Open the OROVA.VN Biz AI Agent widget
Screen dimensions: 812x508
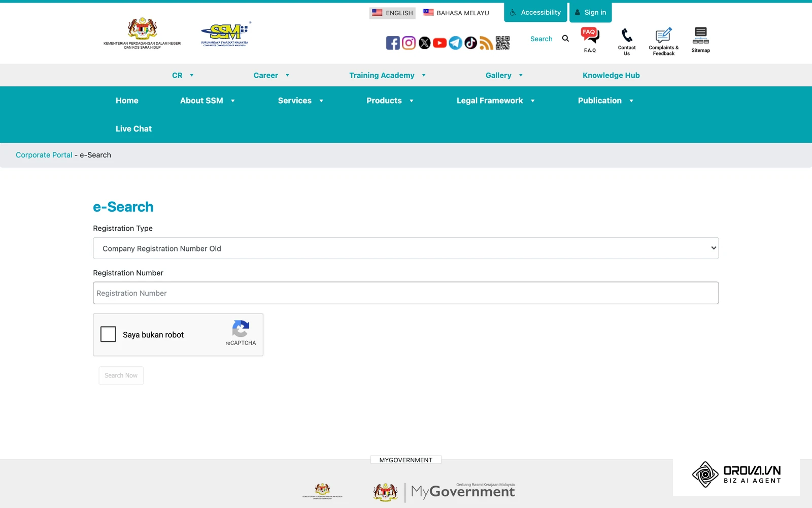click(x=736, y=474)
